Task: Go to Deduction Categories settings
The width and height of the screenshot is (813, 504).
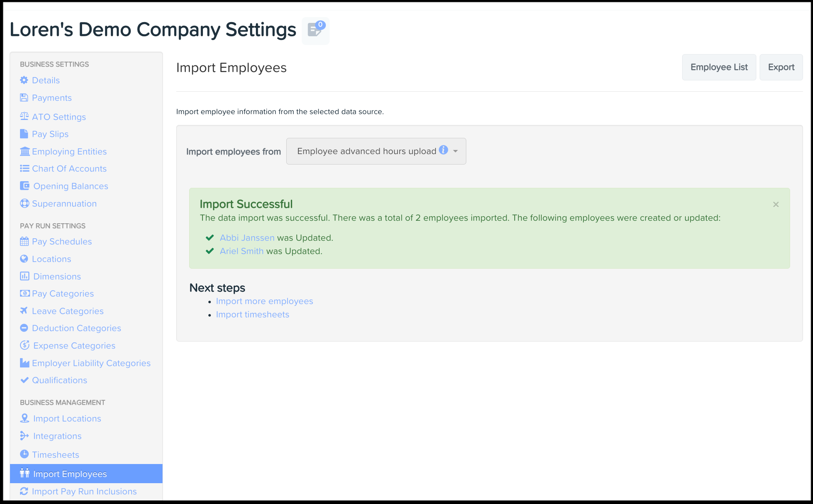Action: pos(76,328)
